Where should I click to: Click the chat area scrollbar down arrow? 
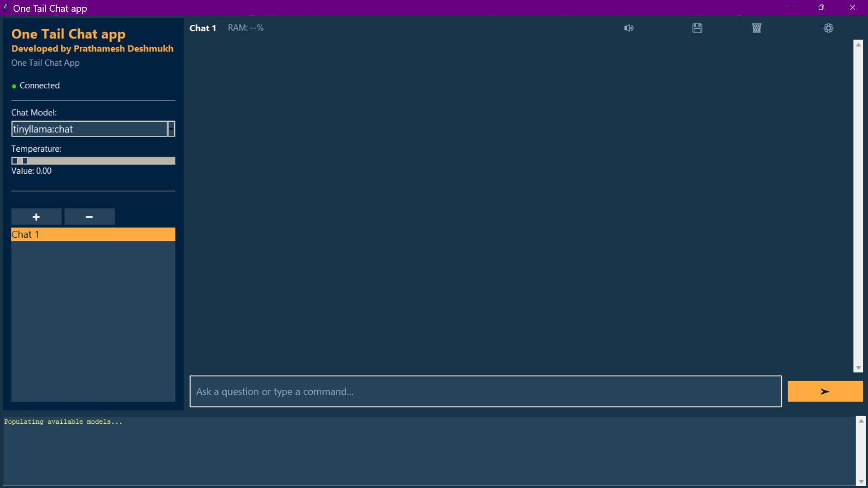[858, 368]
